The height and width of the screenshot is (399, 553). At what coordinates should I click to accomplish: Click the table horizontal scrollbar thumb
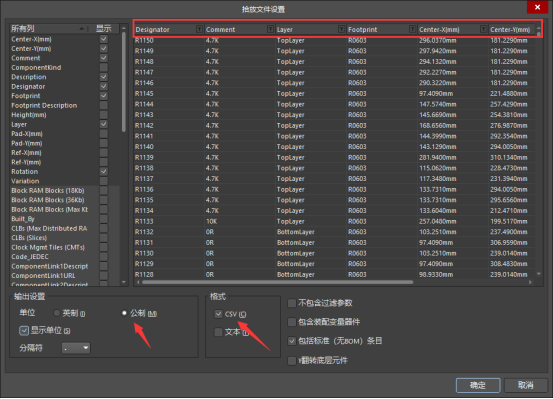(277, 282)
